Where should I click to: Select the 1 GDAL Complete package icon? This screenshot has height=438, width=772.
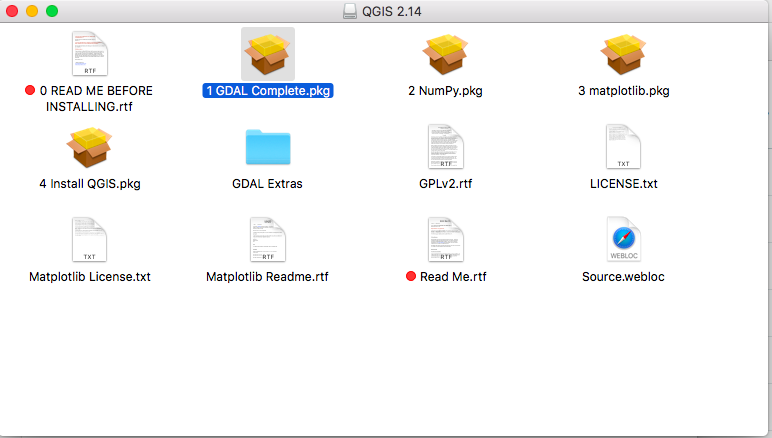pos(268,54)
